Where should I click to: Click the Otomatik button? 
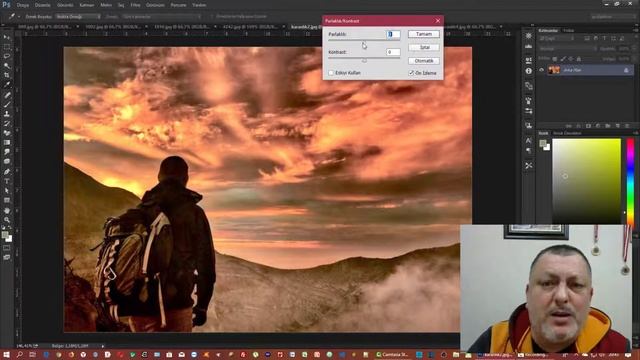424,61
